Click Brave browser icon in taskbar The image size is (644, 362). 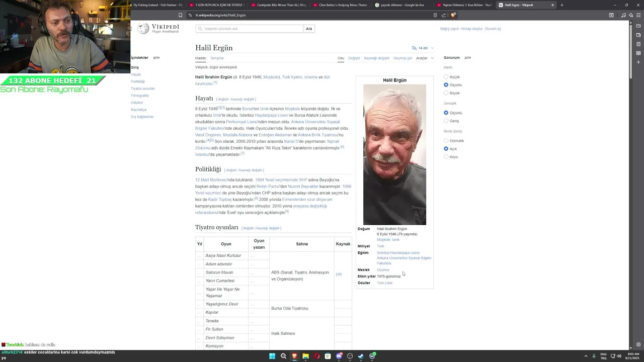point(294,356)
